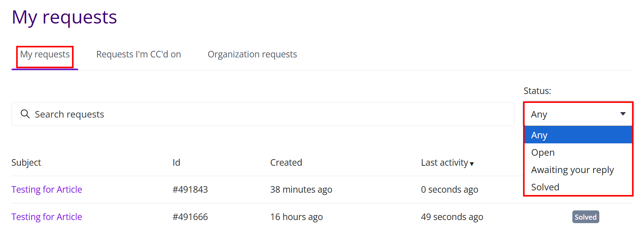Screen dimensions: 644x237
Task: Switch to My requests tab
Action: pos(45,54)
